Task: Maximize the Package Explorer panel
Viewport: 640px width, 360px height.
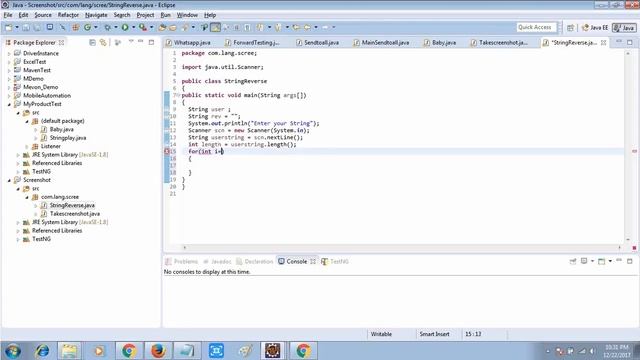Action: coord(151,42)
